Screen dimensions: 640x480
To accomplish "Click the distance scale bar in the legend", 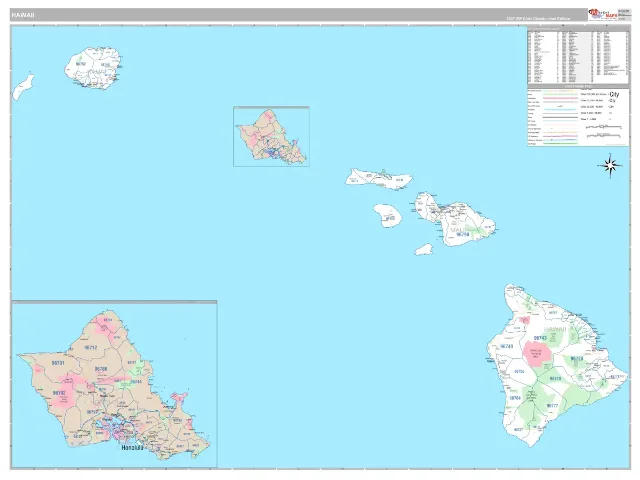I will 604,127.
